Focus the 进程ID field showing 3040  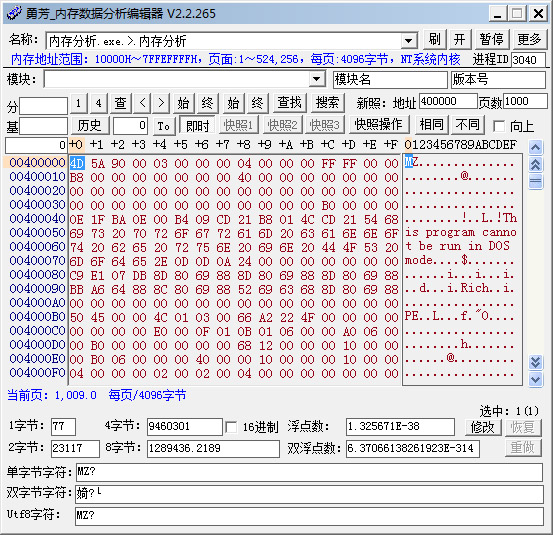pos(529,60)
